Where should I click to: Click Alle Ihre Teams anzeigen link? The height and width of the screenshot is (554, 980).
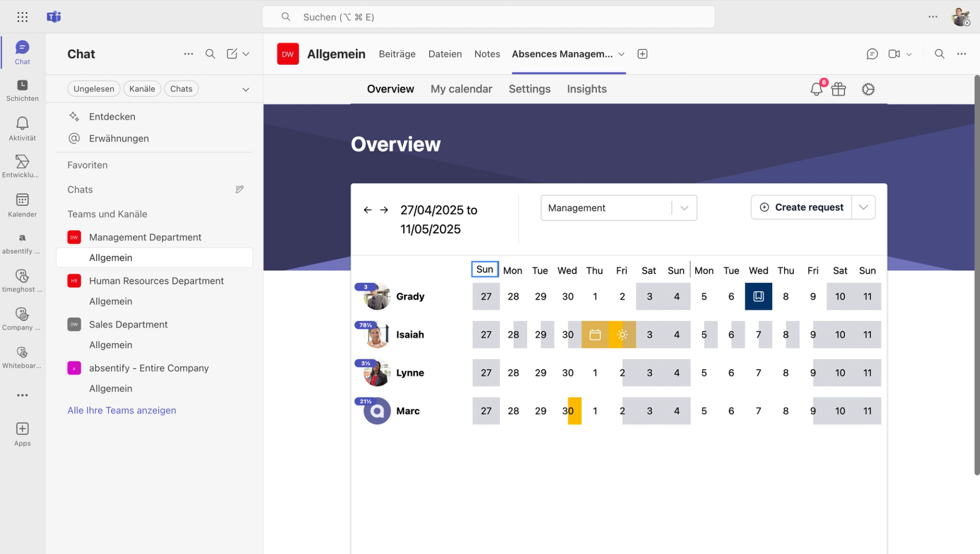121,411
